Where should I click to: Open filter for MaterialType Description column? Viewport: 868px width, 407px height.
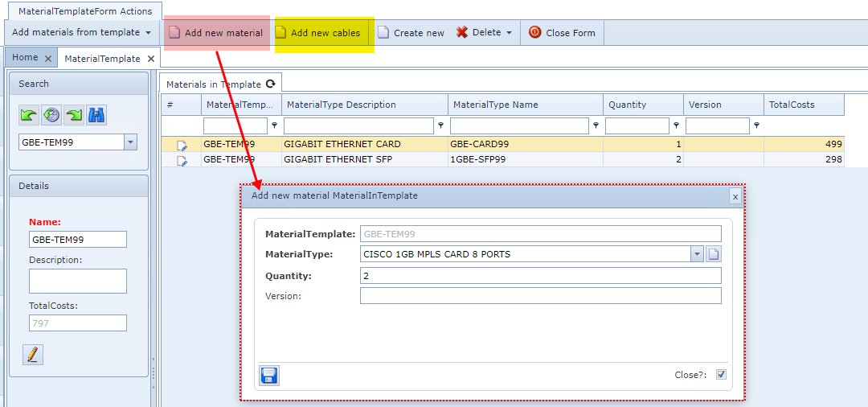point(440,125)
